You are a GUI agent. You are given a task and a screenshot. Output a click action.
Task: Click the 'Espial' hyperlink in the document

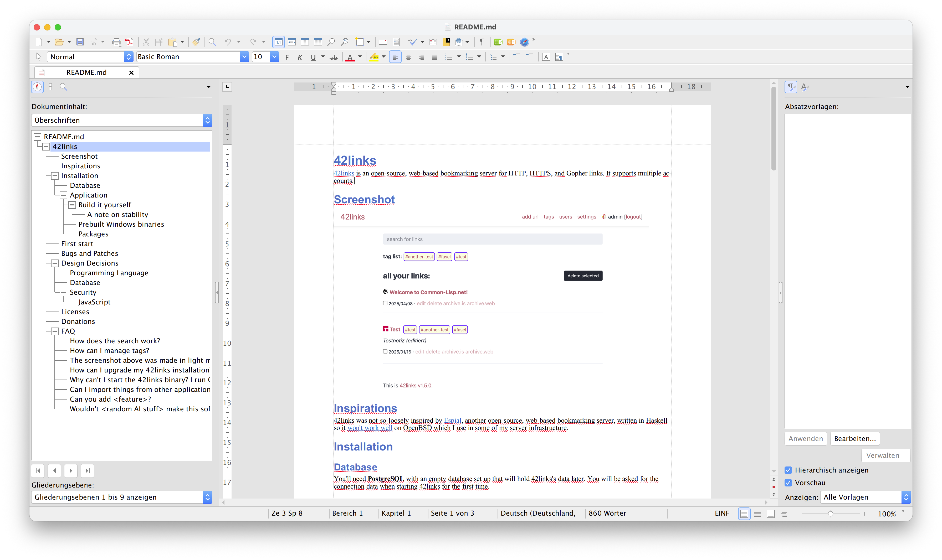point(452,421)
